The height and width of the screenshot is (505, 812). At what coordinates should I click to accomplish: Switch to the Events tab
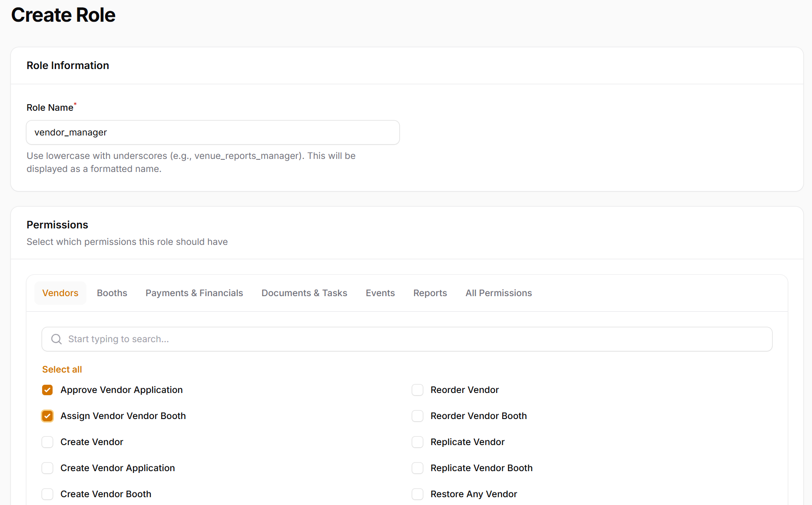click(x=380, y=293)
